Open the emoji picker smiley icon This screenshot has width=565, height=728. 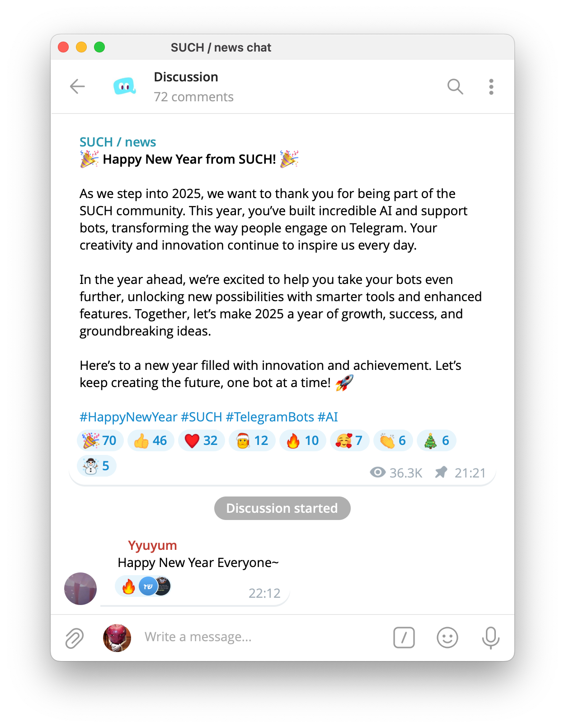[447, 638]
